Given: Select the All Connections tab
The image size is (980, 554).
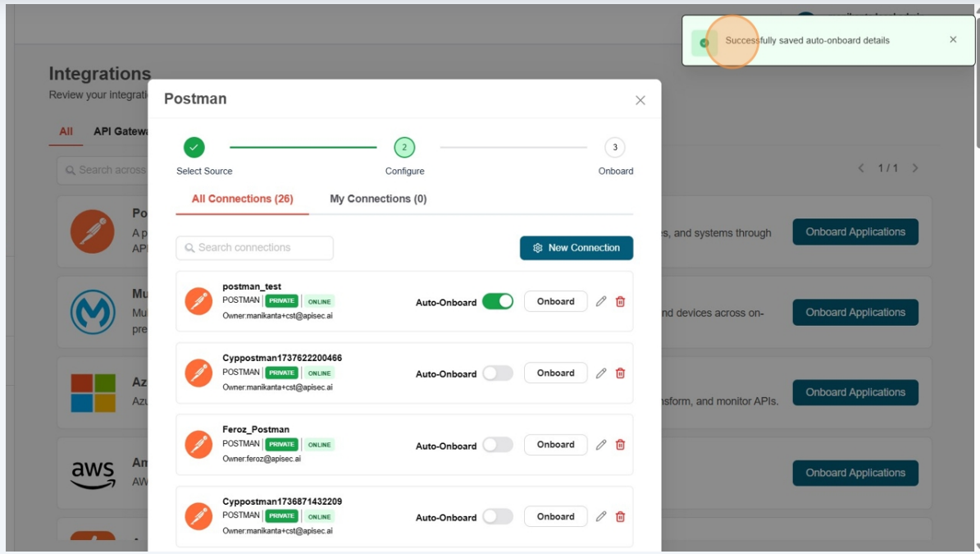Looking at the screenshot, I should [x=242, y=199].
